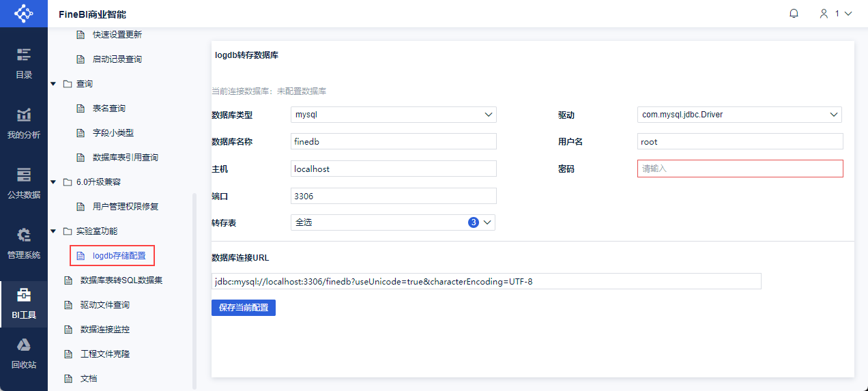
Task: Open 快速设置更新 tree item
Action: (117, 35)
